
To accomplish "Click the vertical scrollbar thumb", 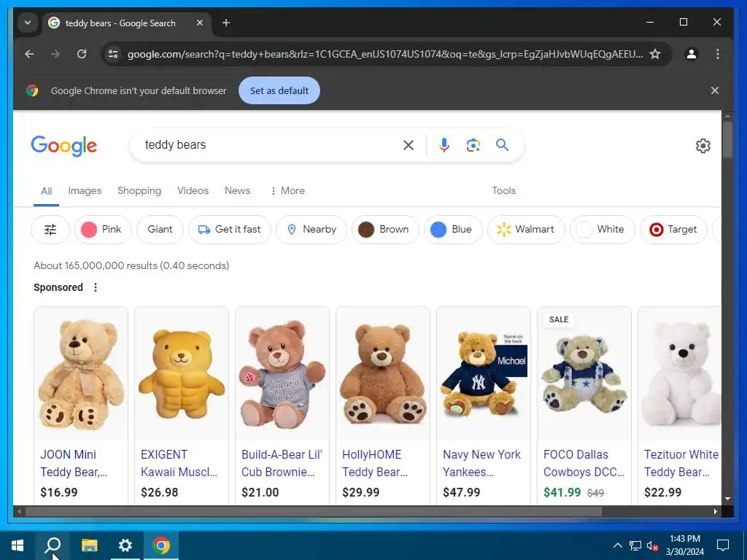I will [727, 139].
